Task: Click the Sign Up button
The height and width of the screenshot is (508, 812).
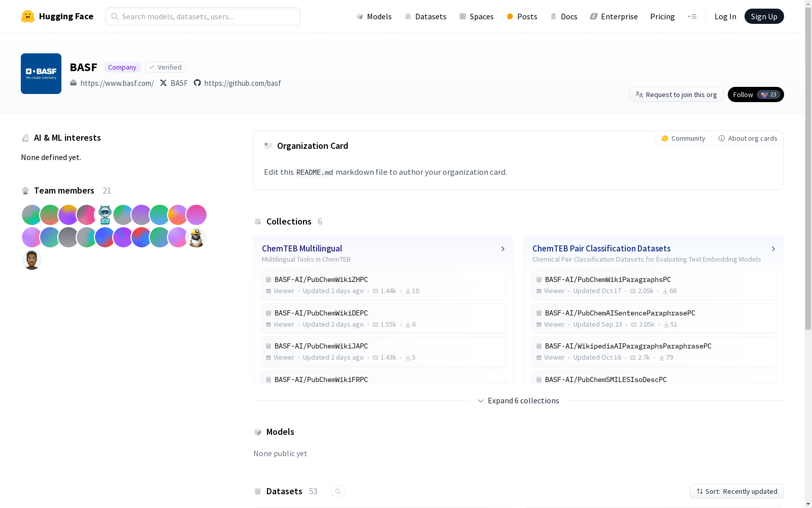Action: pyautogui.click(x=764, y=16)
